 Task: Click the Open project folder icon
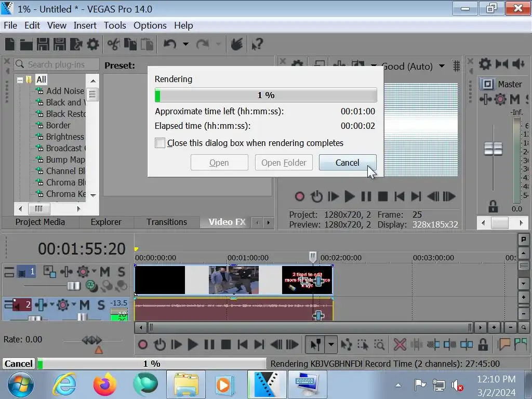pos(26,44)
